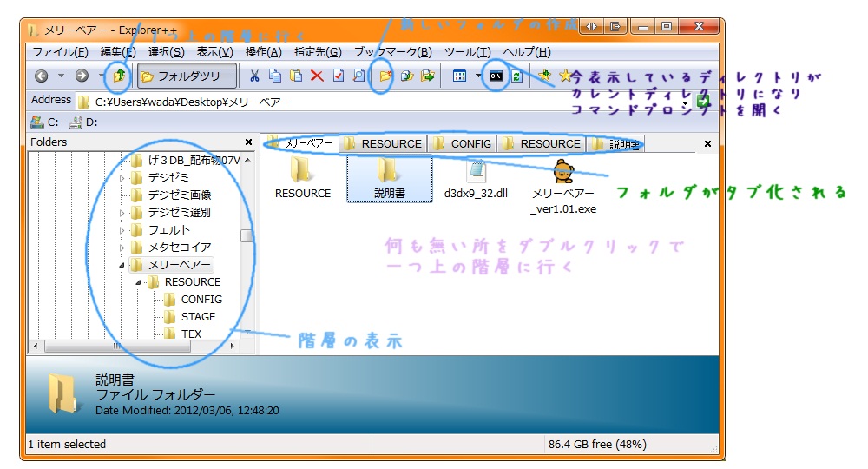868x469 pixels.
Task: Go up one folder level
Action: (119, 76)
